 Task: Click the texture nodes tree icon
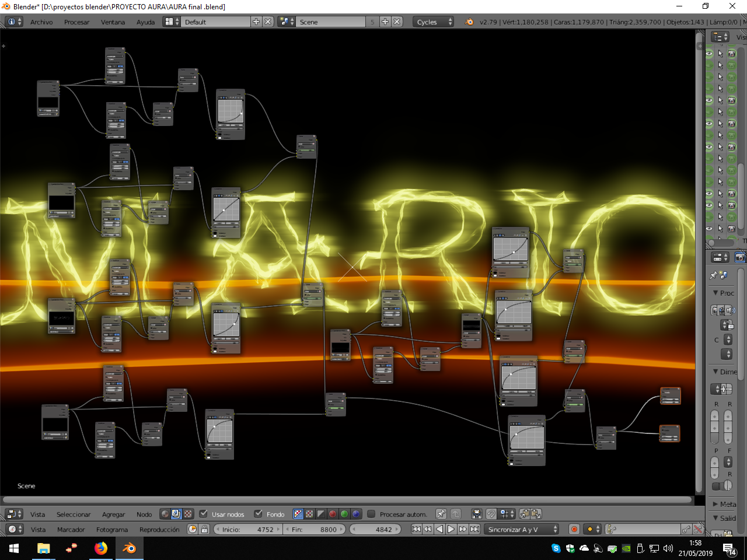click(188, 514)
